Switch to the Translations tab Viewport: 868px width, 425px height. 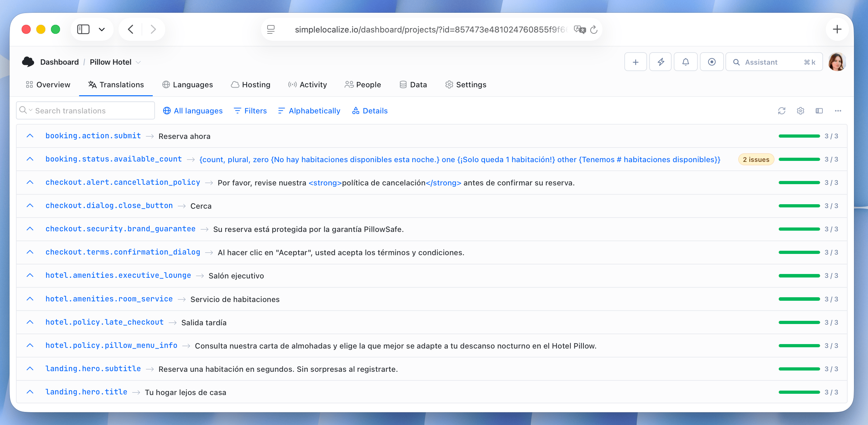click(x=116, y=84)
